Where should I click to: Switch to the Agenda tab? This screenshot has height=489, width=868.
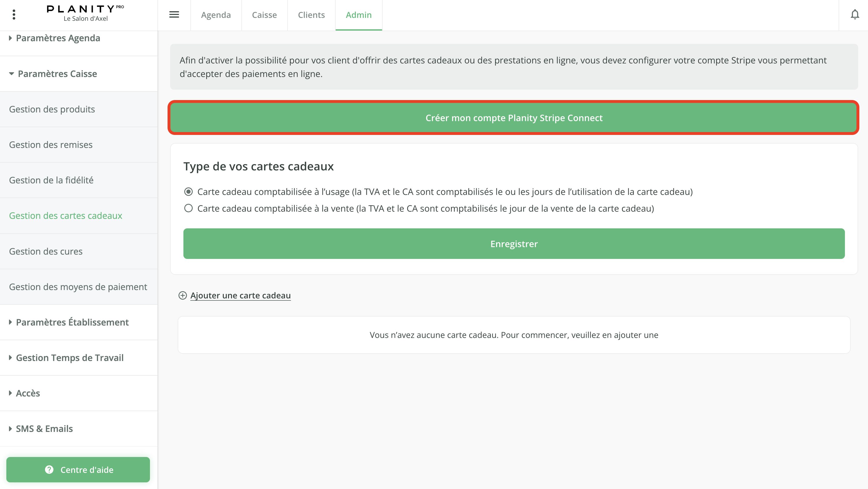[x=216, y=15]
